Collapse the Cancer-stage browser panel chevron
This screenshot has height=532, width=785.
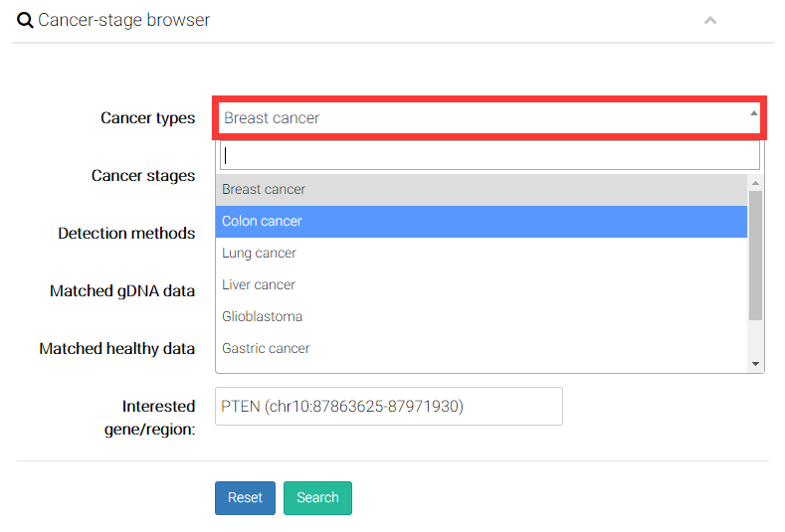(x=710, y=20)
